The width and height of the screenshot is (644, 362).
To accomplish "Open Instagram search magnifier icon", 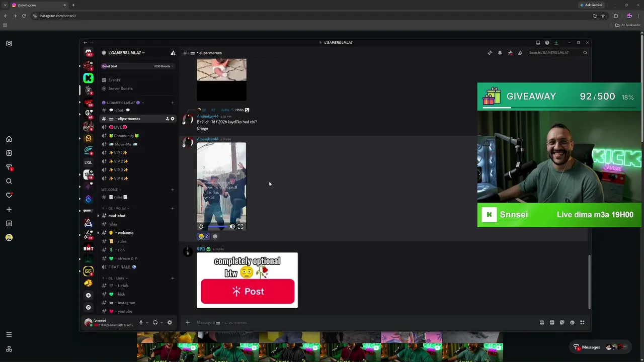I will click(x=9, y=181).
